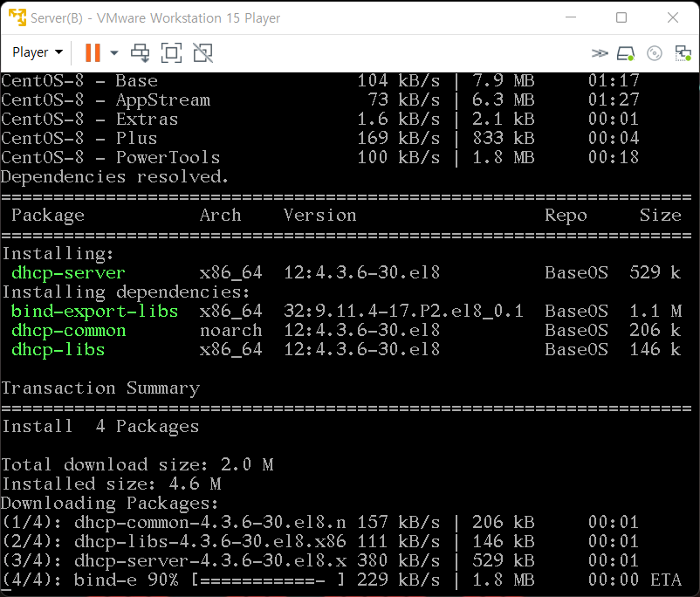Minimize the VMware Player window
The width and height of the screenshot is (700, 597).
571,17
